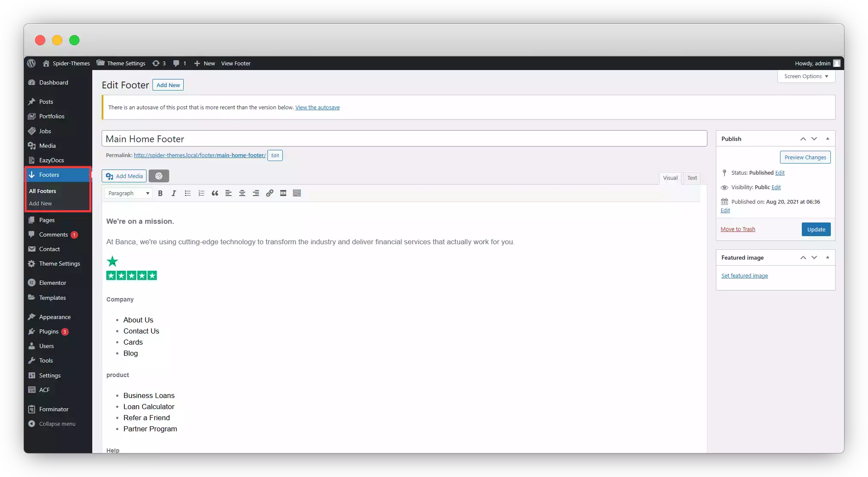
Task: Click Set featured image link
Action: 745,275
